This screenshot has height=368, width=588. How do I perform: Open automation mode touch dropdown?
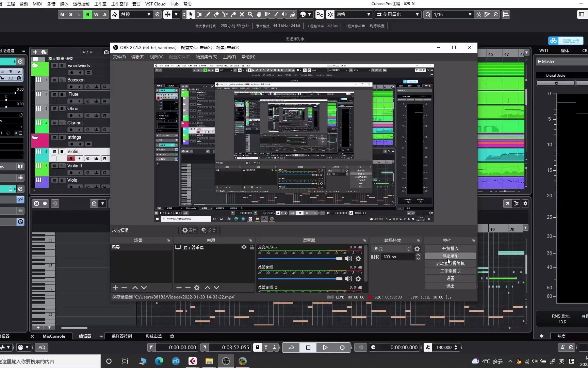[135, 14]
